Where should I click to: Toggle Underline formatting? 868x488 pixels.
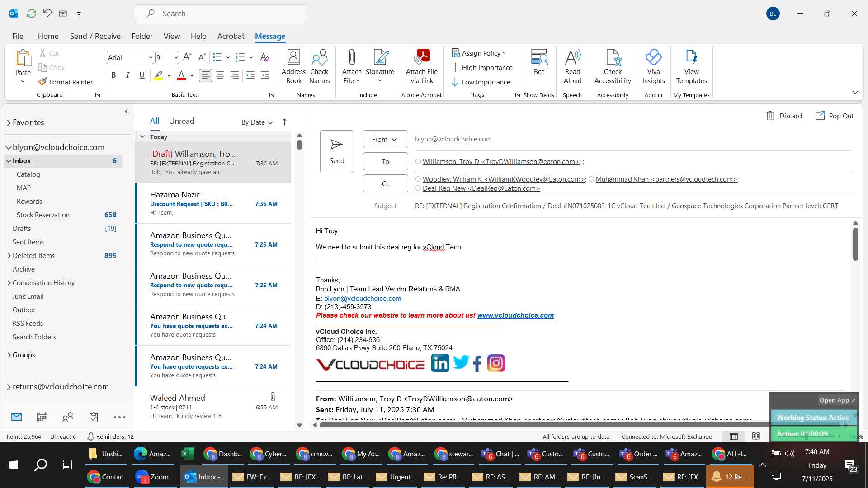click(142, 75)
